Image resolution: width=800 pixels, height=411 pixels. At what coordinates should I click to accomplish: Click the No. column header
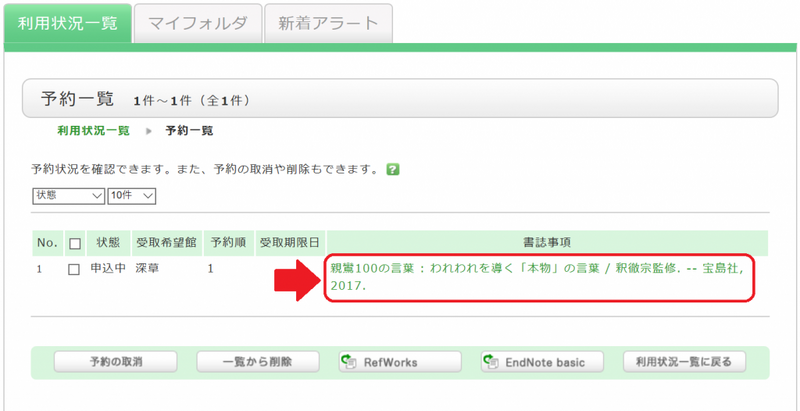point(47,243)
